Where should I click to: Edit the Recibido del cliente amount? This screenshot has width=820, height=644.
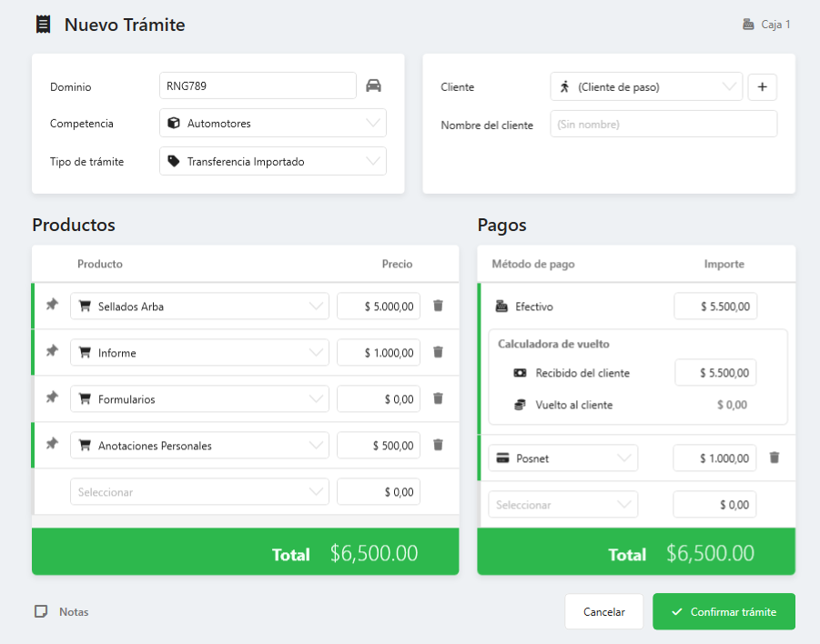(x=715, y=372)
